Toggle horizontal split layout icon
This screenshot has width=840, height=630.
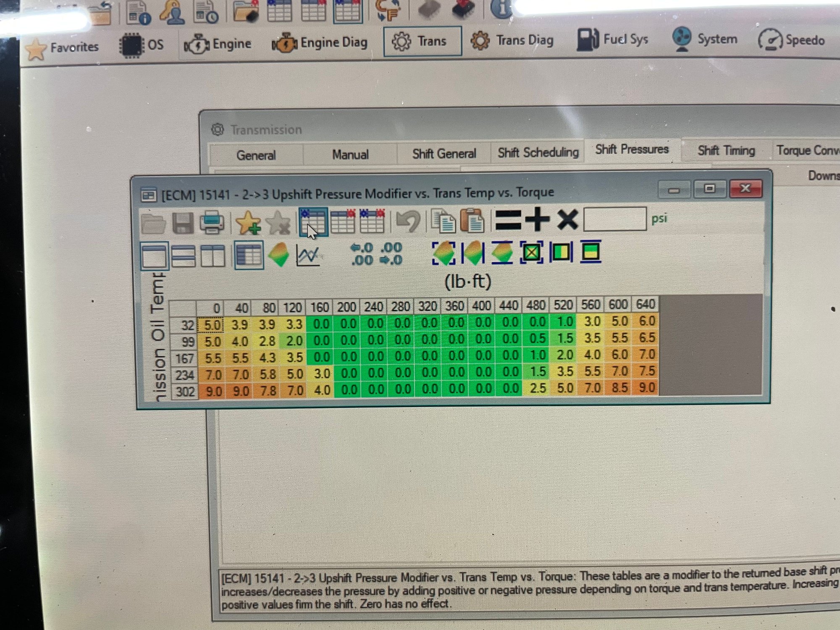(x=184, y=256)
